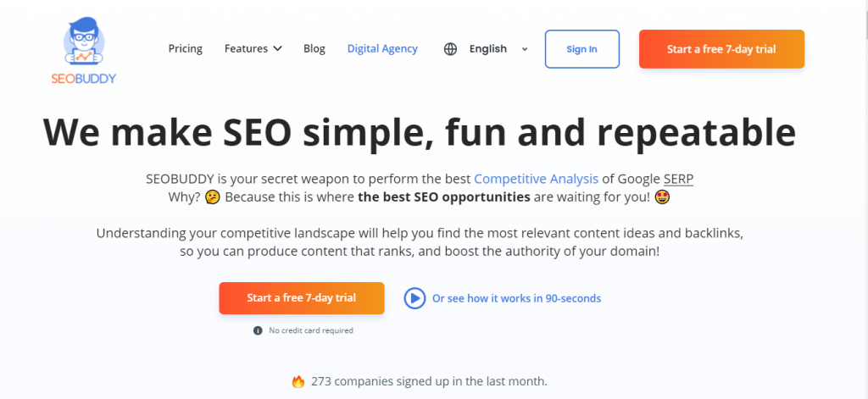This screenshot has width=868, height=399.
Task: Click header Start a free 7-day trial
Action: [x=721, y=49]
